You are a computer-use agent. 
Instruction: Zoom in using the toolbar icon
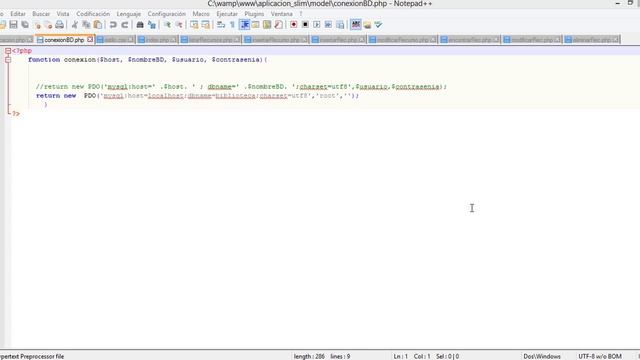tap(167, 25)
